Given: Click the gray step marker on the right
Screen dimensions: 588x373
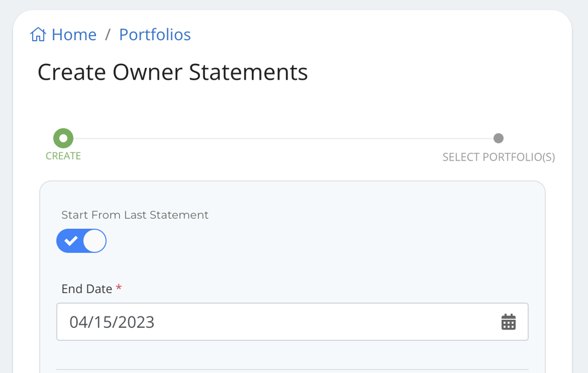Looking at the screenshot, I should (x=499, y=137).
